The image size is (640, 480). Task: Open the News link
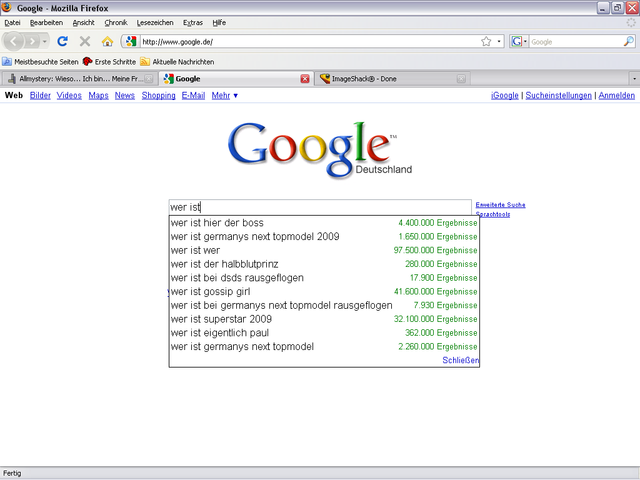coord(124,96)
